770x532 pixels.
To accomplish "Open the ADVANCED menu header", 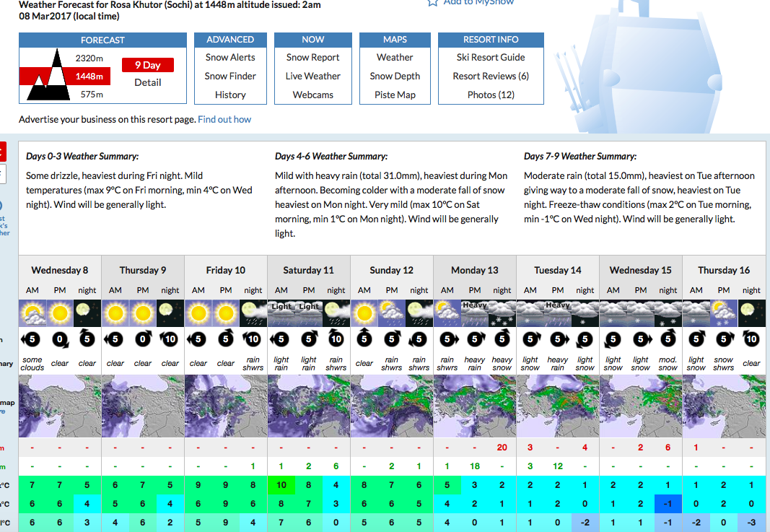I will (230, 39).
